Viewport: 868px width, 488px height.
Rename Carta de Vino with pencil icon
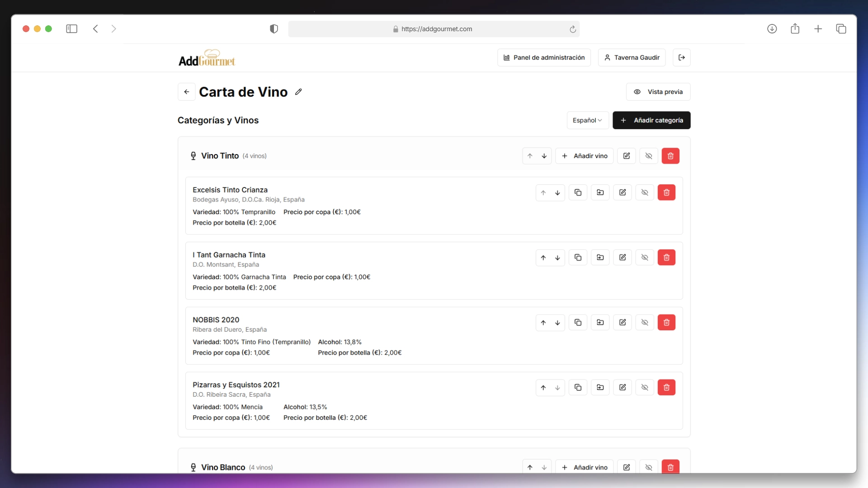tap(298, 92)
